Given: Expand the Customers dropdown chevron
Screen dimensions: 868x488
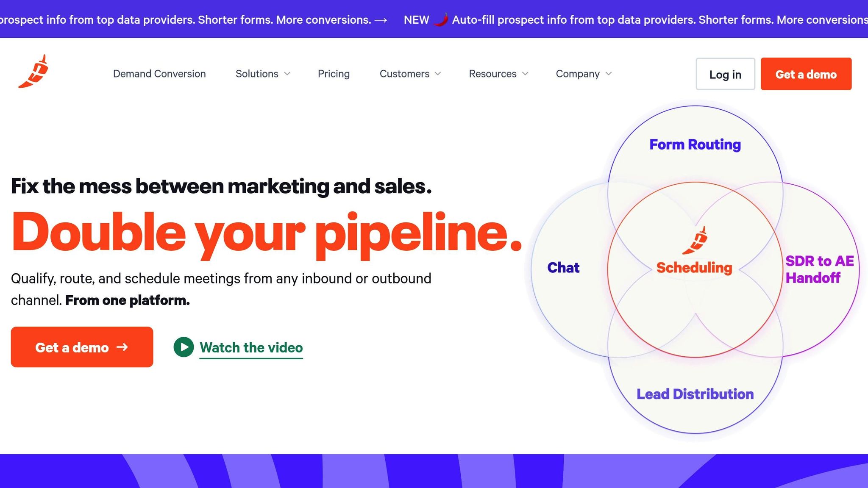Looking at the screenshot, I should pos(438,74).
